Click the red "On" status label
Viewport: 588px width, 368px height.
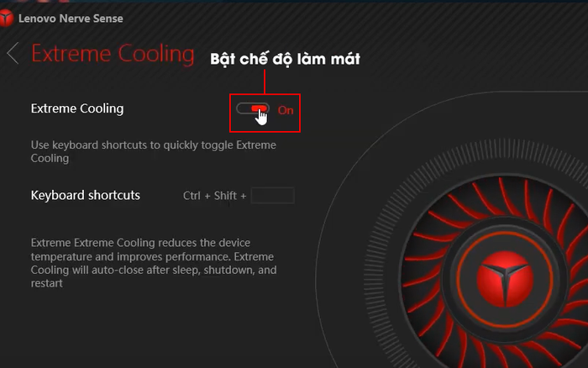tap(286, 110)
